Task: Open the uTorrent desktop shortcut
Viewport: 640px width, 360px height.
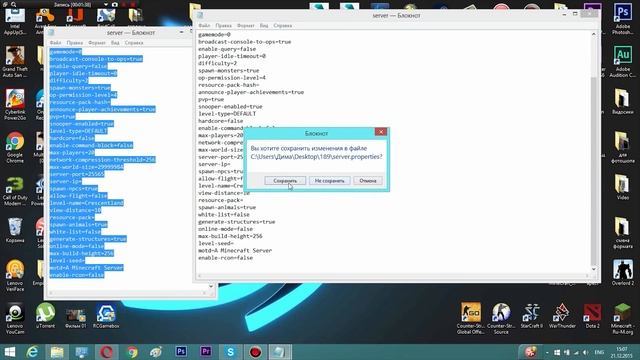Action: [45, 316]
